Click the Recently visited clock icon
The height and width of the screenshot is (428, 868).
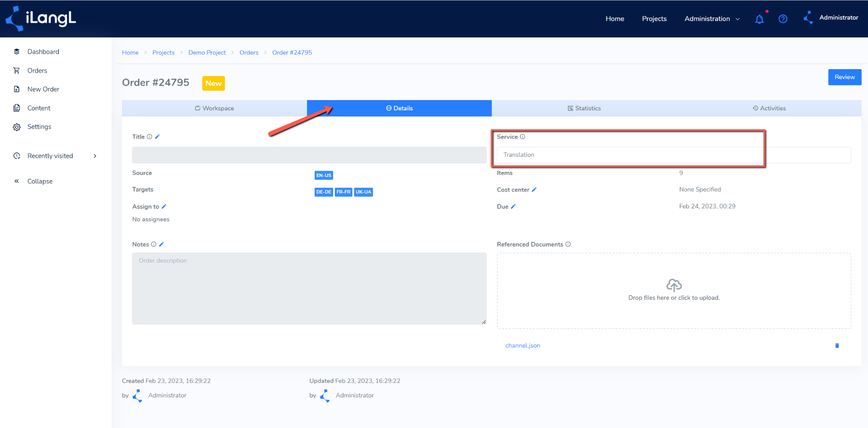pos(17,156)
